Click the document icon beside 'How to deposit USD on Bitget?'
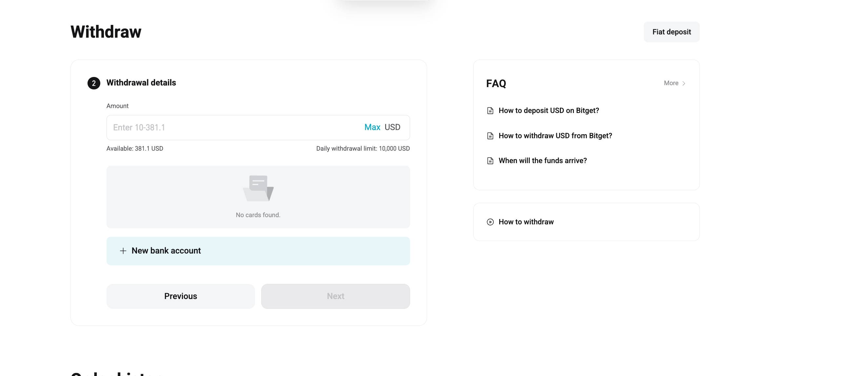The width and height of the screenshot is (868, 376). 490,110
